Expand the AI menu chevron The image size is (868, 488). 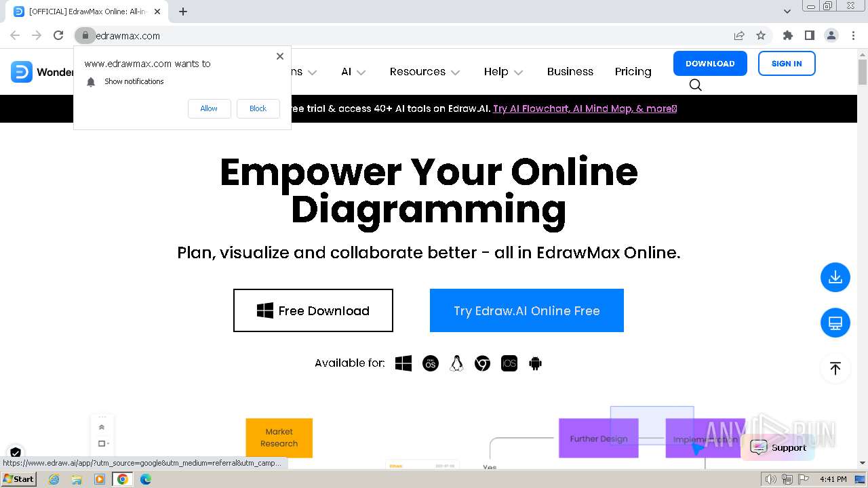pos(361,73)
